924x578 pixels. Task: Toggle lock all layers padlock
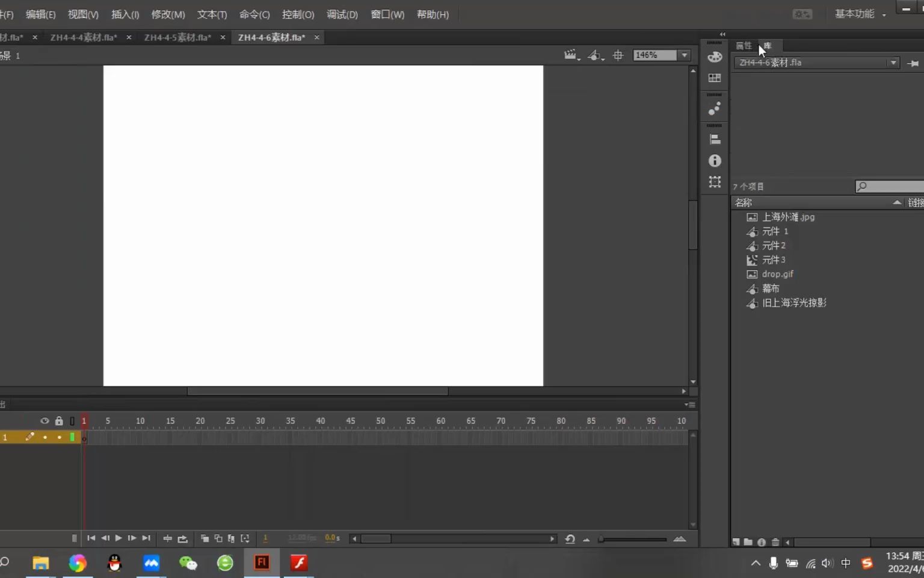(x=59, y=421)
